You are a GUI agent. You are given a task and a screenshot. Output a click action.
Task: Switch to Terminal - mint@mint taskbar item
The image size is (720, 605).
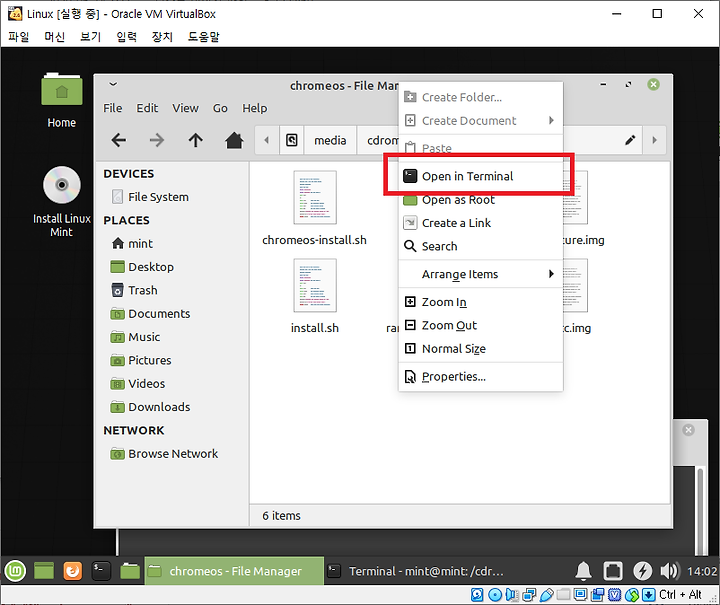[416, 571]
